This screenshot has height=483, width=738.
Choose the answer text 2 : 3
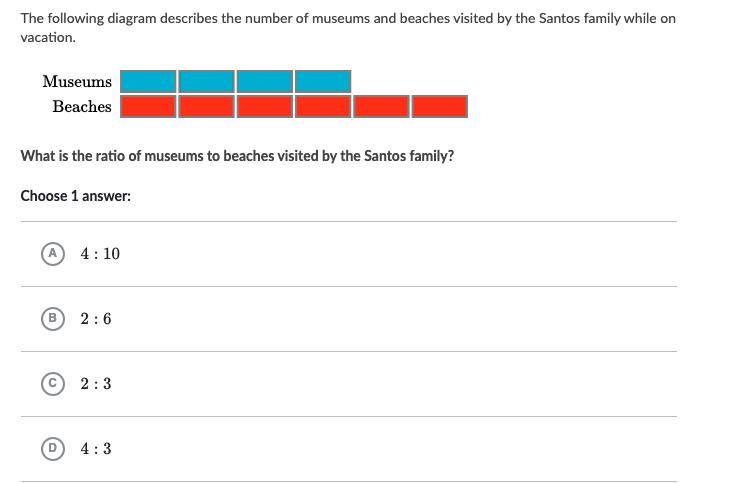point(96,384)
